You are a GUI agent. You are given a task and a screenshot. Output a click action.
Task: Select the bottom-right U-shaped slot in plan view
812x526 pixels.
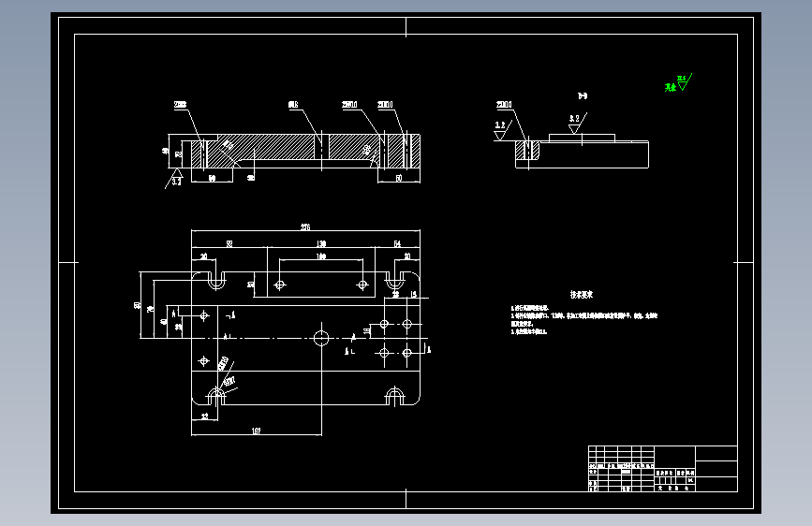[x=394, y=397]
